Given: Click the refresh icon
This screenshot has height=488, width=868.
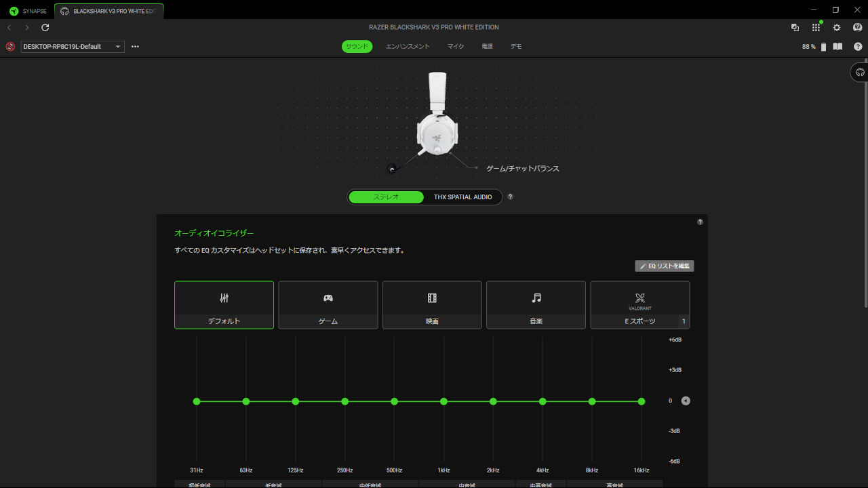Looking at the screenshot, I should 45,28.
